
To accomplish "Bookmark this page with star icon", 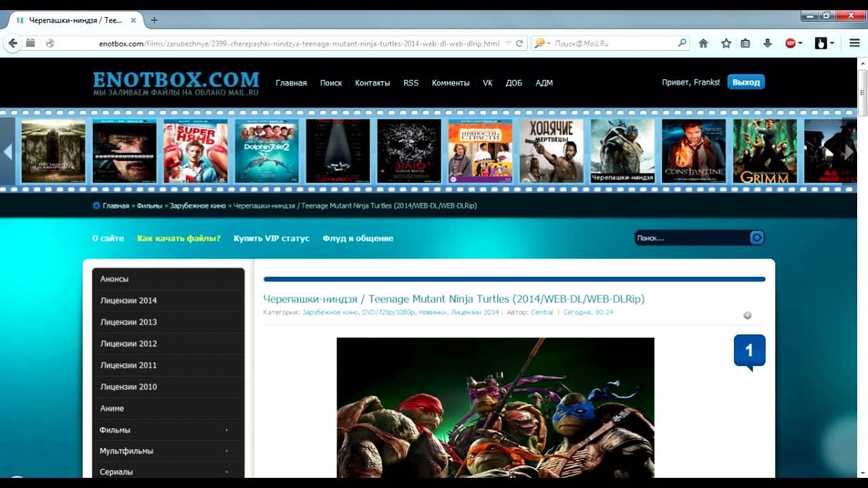I will 726,43.
